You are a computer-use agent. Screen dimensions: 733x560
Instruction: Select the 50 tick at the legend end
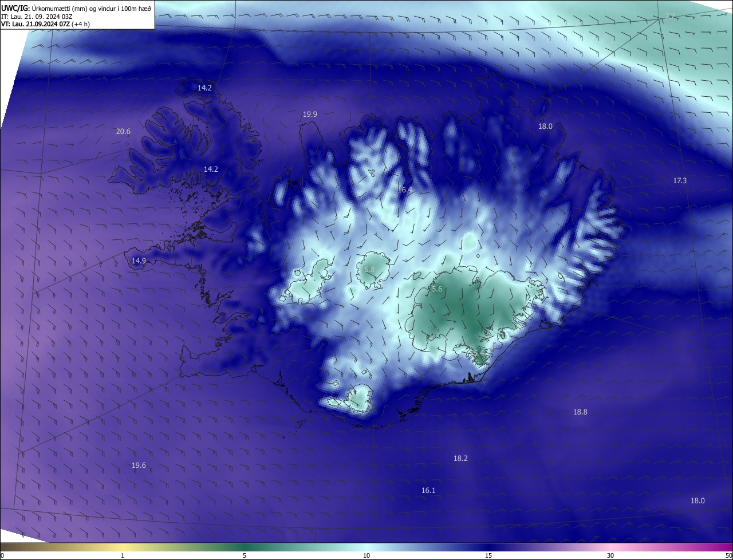(x=728, y=555)
